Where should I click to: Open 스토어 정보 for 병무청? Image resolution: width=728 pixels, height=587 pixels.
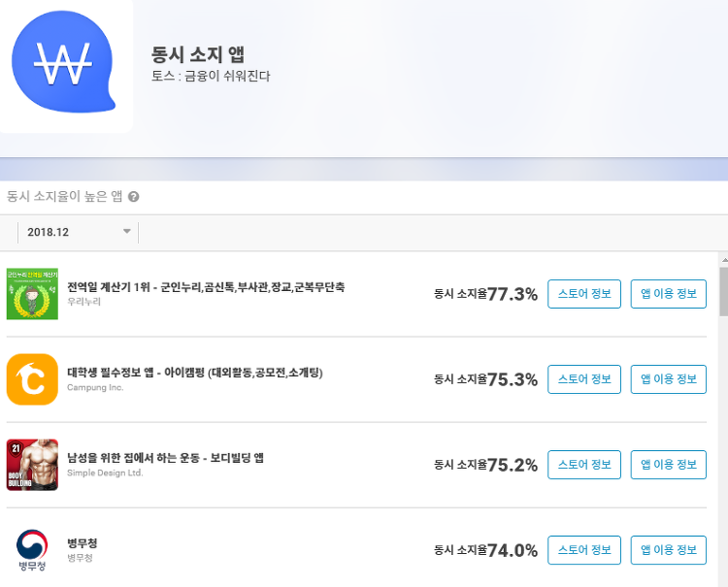584,550
